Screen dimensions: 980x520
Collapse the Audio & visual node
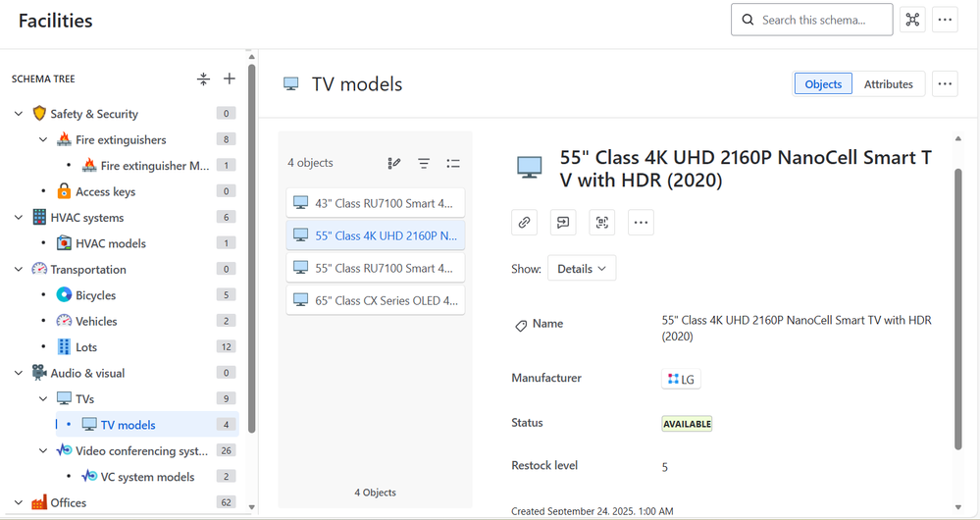[19, 373]
